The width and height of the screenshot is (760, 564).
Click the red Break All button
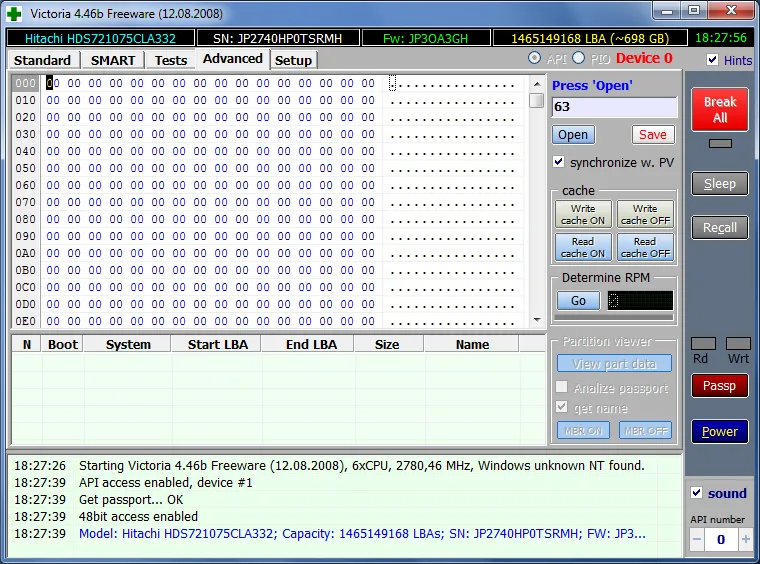tap(720, 110)
